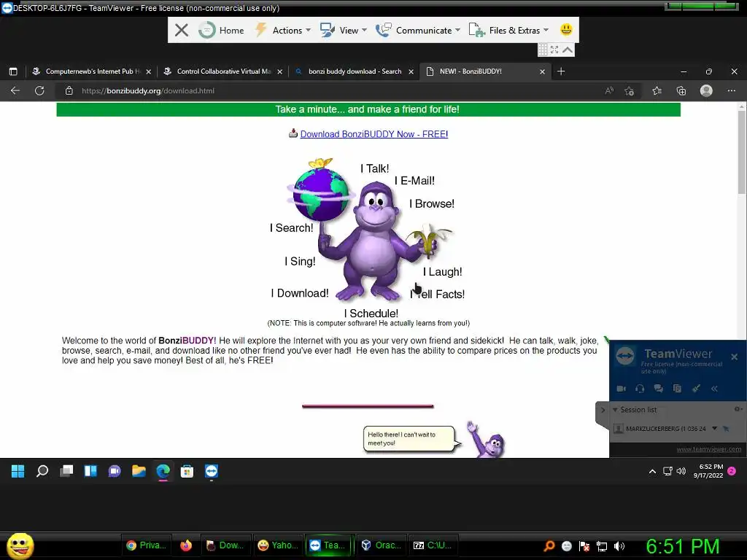Open the Edge profile avatar
This screenshot has height=560, width=747.
pyautogui.click(x=706, y=90)
